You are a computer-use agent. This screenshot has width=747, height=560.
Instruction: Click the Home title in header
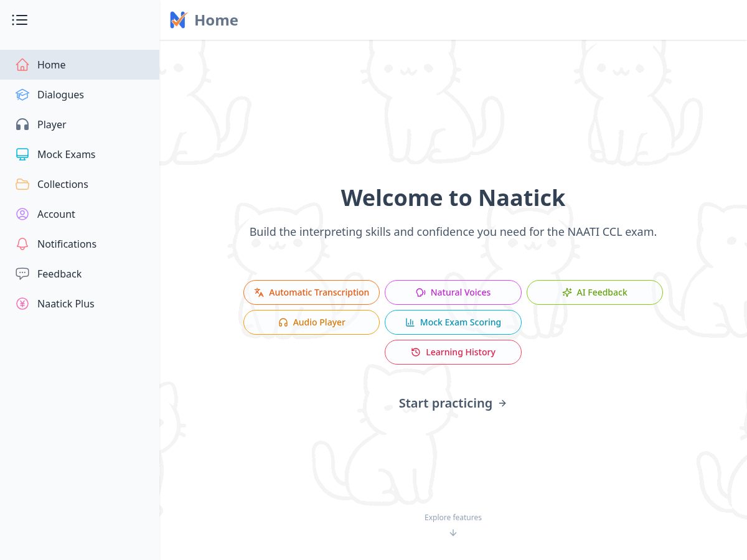(216, 20)
